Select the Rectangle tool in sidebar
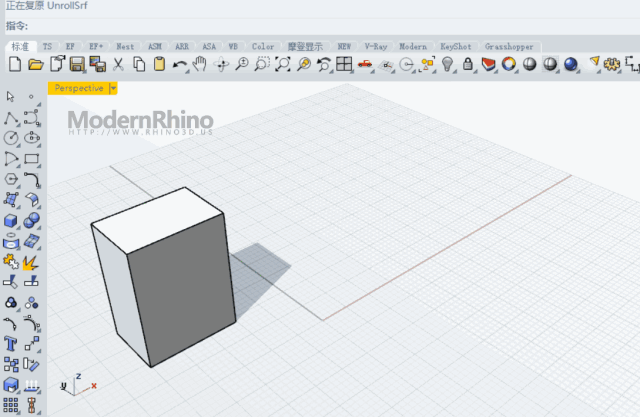 click(32, 159)
